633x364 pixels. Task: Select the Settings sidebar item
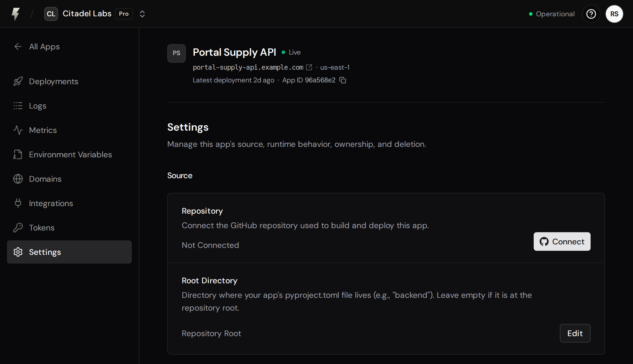[69, 252]
